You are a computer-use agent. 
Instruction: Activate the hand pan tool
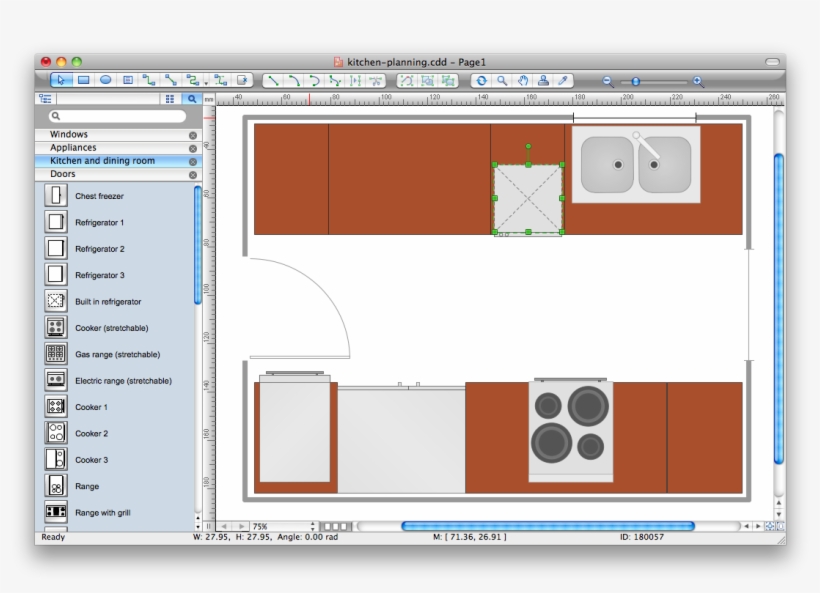[523, 81]
